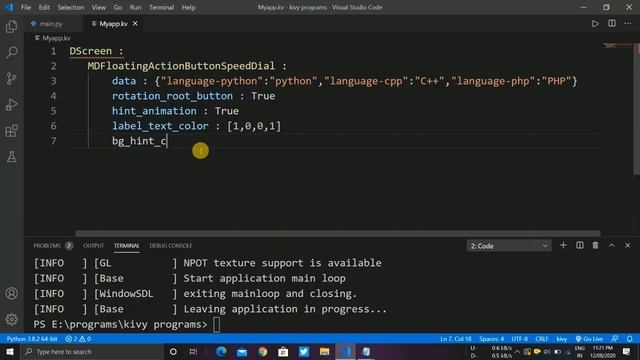This screenshot has height=360, width=640.
Task: Split the editor to the right
Action: coord(611,24)
